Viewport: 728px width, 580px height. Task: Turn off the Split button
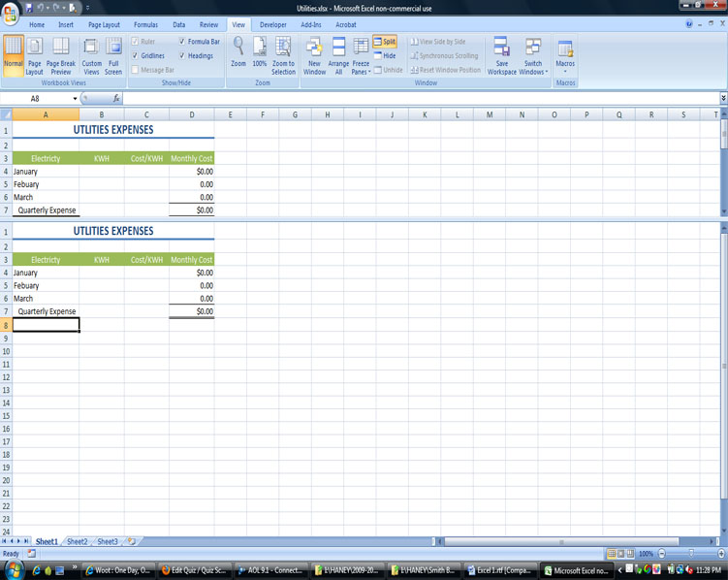click(385, 42)
